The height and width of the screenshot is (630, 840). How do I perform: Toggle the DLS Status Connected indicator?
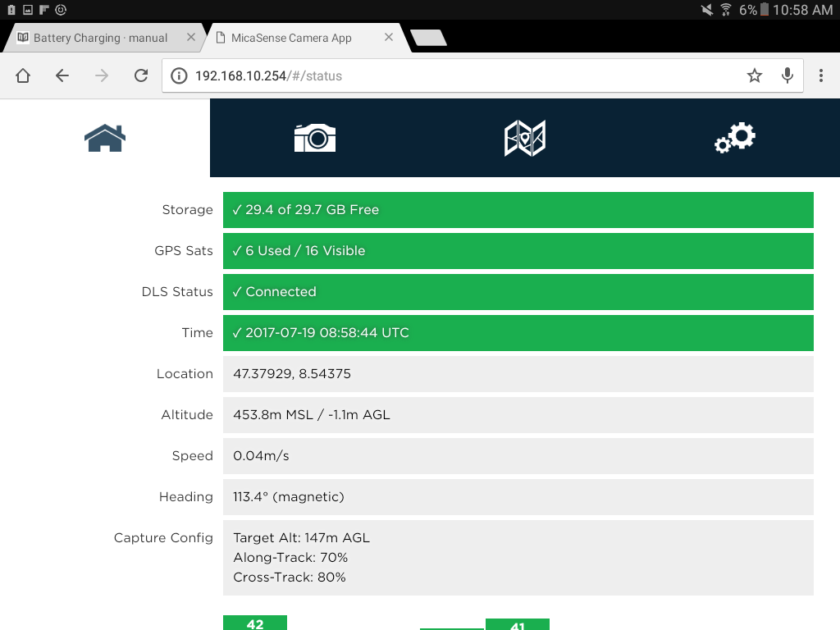(x=517, y=292)
